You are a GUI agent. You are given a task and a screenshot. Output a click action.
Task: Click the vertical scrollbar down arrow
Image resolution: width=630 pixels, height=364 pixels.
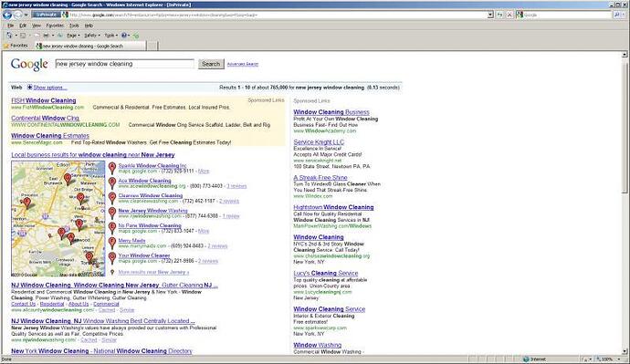tap(625, 351)
